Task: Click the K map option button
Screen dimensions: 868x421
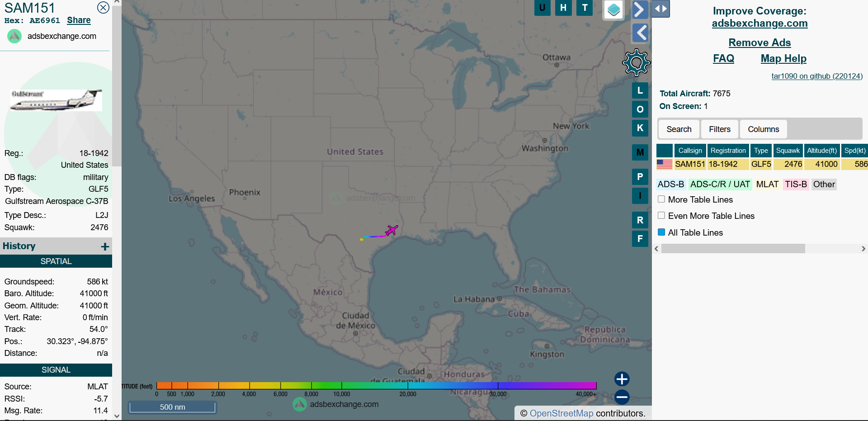Action: 640,128
